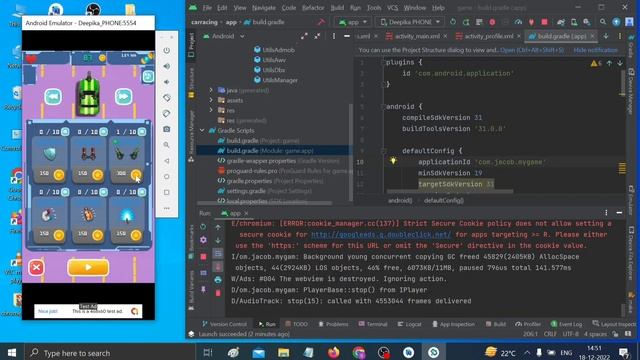Click emulator Home circle button
Screen dimensions: 640x360
click(x=167, y=177)
